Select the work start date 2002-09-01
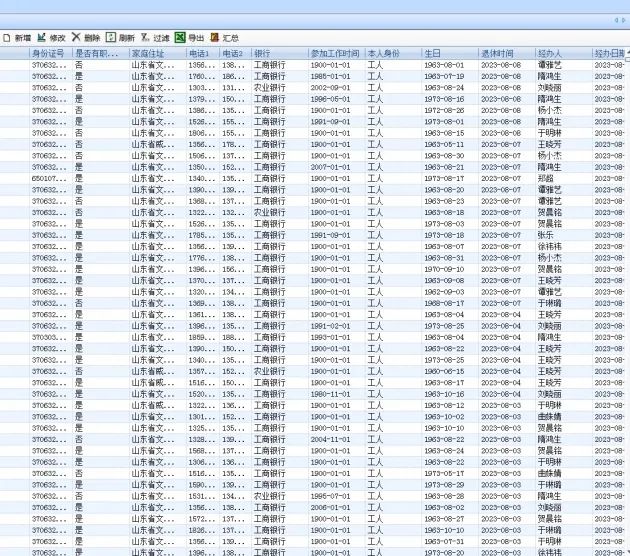 (x=330, y=88)
